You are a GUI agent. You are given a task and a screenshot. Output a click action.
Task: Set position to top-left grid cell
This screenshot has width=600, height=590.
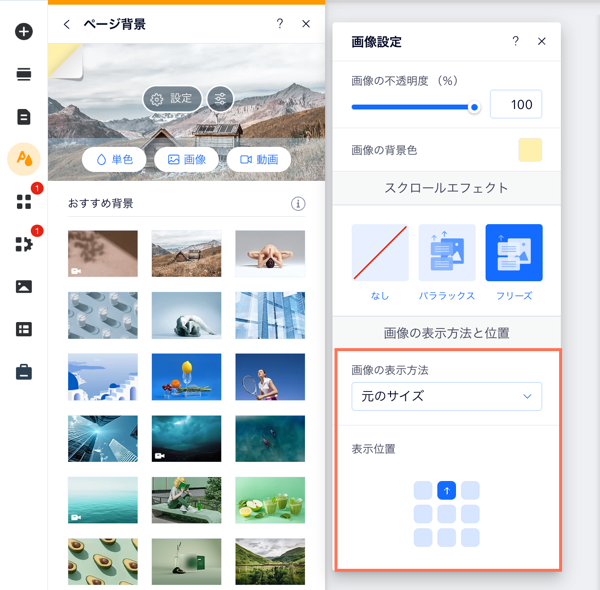(423, 491)
